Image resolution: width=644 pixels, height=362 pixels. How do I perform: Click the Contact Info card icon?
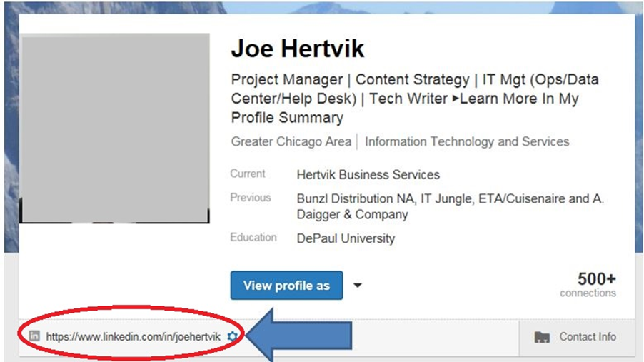pos(542,337)
